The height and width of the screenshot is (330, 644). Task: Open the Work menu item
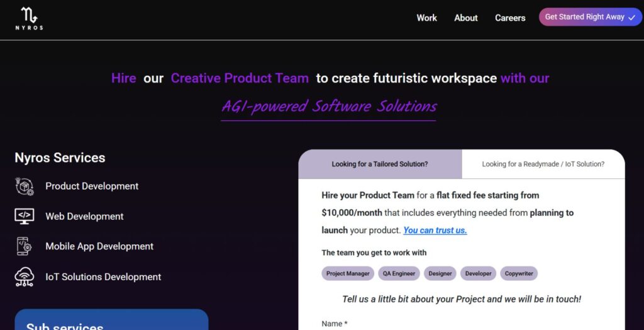(x=426, y=18)
